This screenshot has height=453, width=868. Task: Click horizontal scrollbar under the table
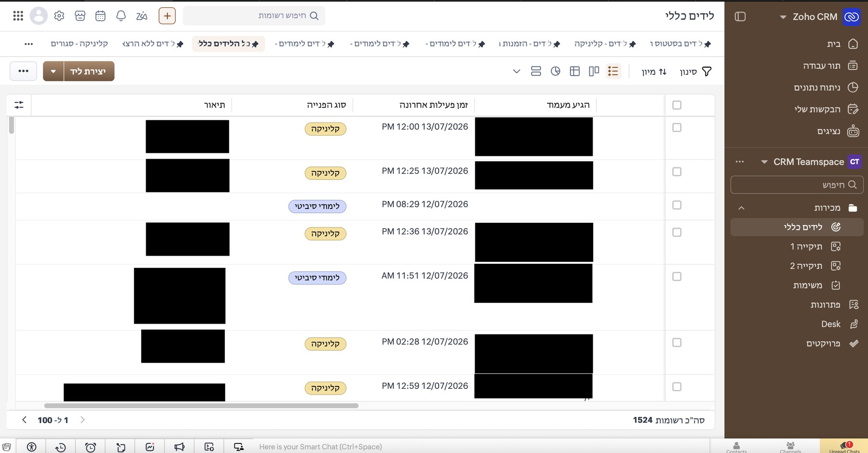click(x=201, y=406)
